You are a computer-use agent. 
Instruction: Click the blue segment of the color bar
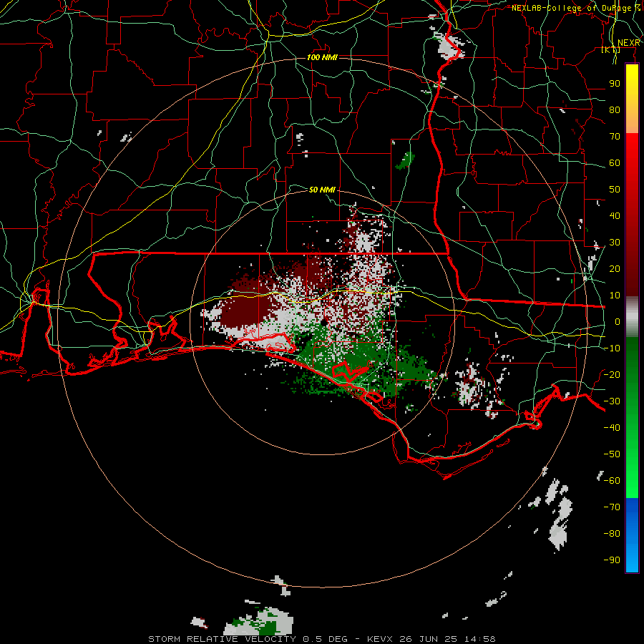tap(632, 535)
